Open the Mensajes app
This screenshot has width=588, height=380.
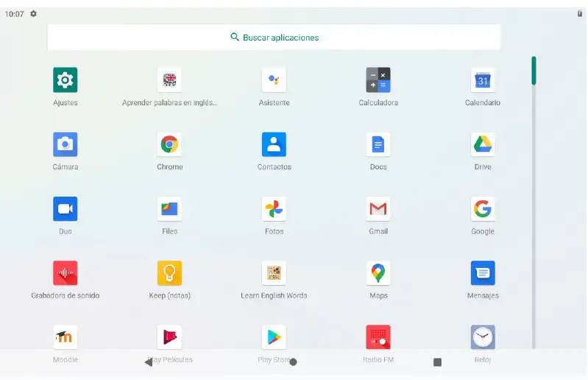(x=483, y=273)
